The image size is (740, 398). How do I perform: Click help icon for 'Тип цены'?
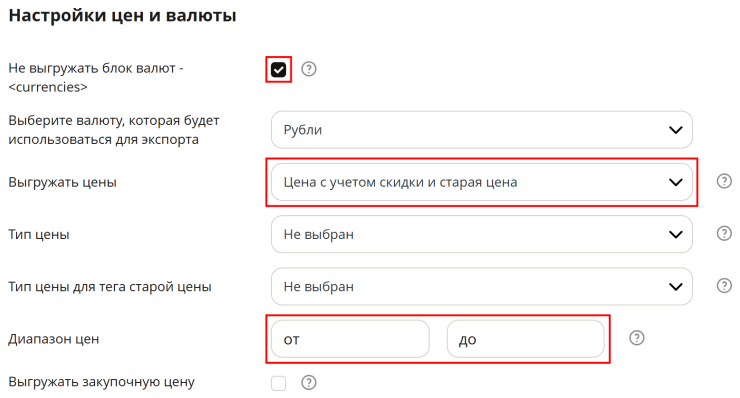(x=724, y=233)
